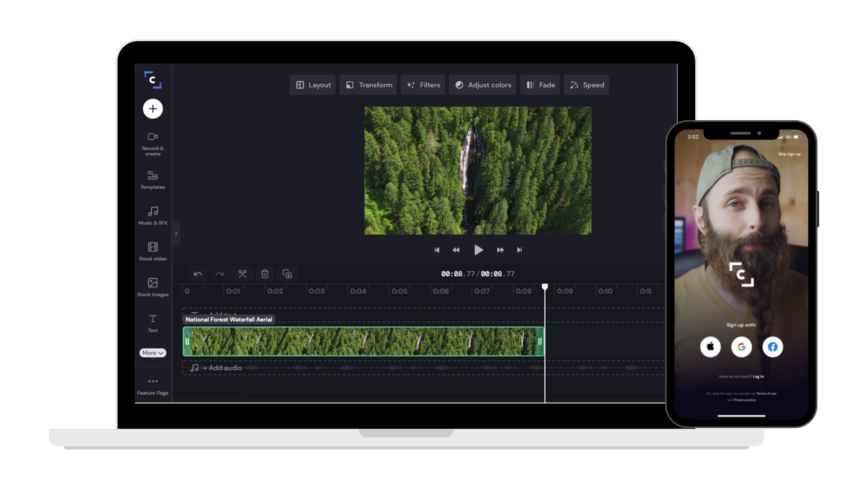Click the duplicate clip icon
868x488 pixels.
[x=287, y=274]
